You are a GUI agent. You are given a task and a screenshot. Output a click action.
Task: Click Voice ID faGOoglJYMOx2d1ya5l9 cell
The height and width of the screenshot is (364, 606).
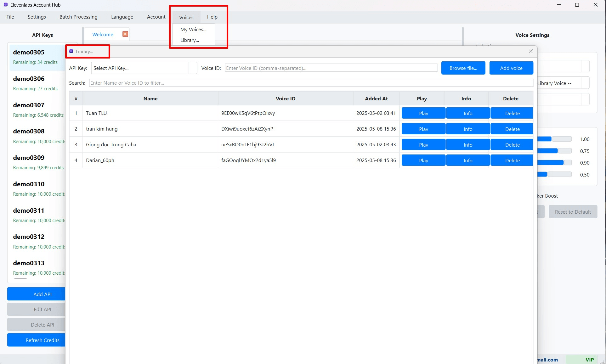point(286,160)
